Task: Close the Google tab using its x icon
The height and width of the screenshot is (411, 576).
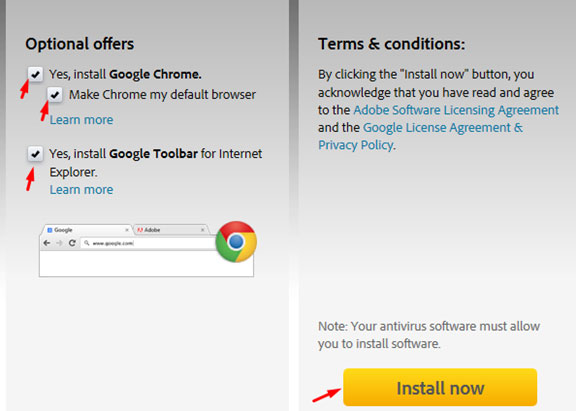Action: (x=127, y=230)
